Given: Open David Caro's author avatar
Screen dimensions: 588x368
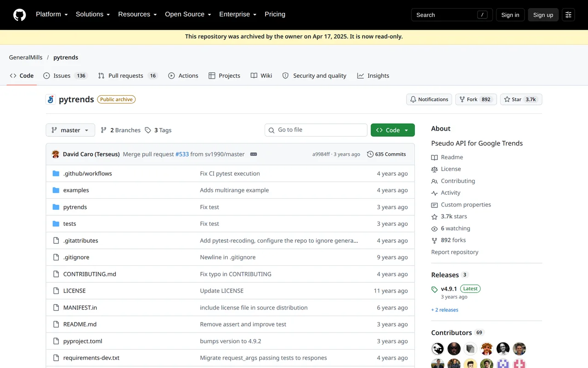Looking at the screenshot, I should click(56, 154).
